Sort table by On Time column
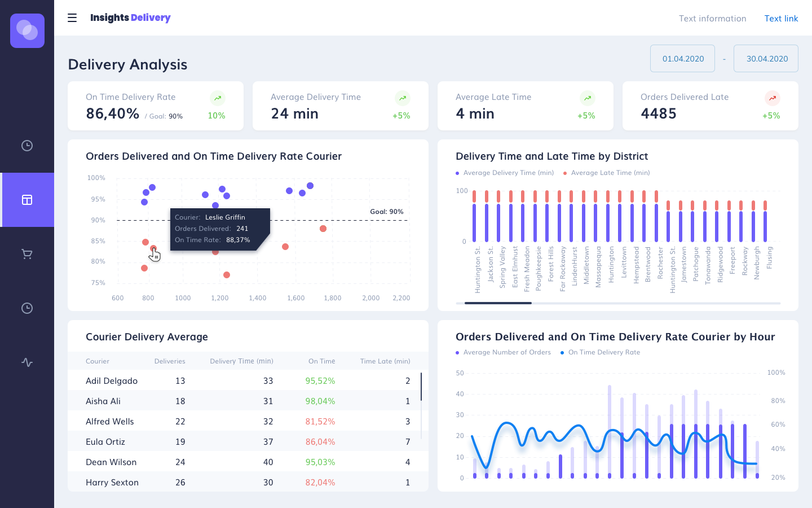Image resolution: width=812 pixels, height=508 pixels. (322, 361)
